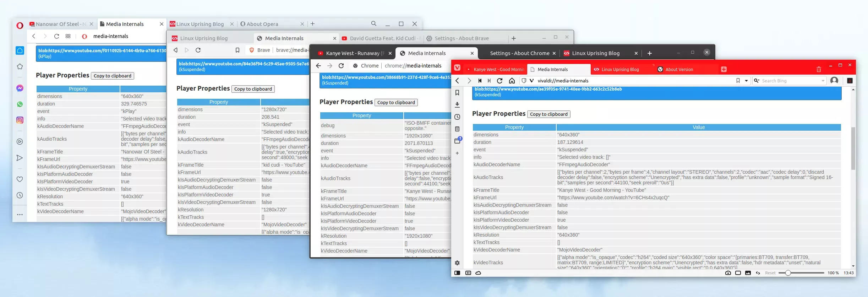The width and height of the screenshot is (868, 297).
Task: Capture page with Vivaldi camera icon
Action: (728, 273)
